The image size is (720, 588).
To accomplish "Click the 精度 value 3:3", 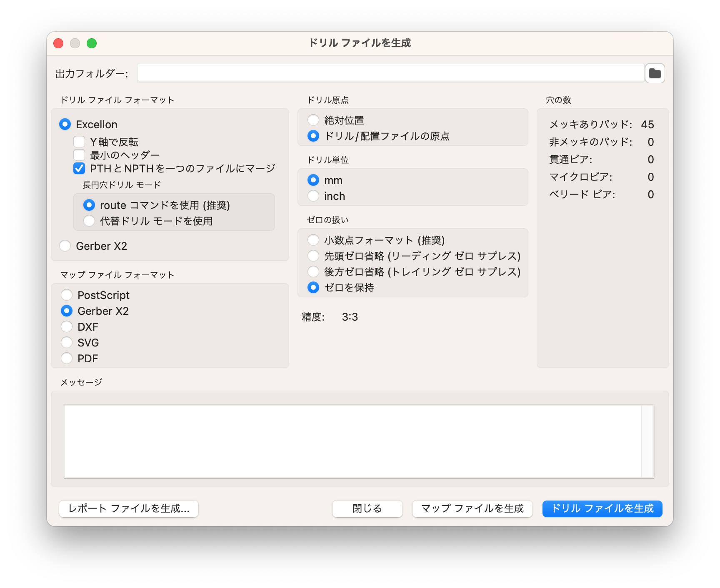I will pos(350,317).
